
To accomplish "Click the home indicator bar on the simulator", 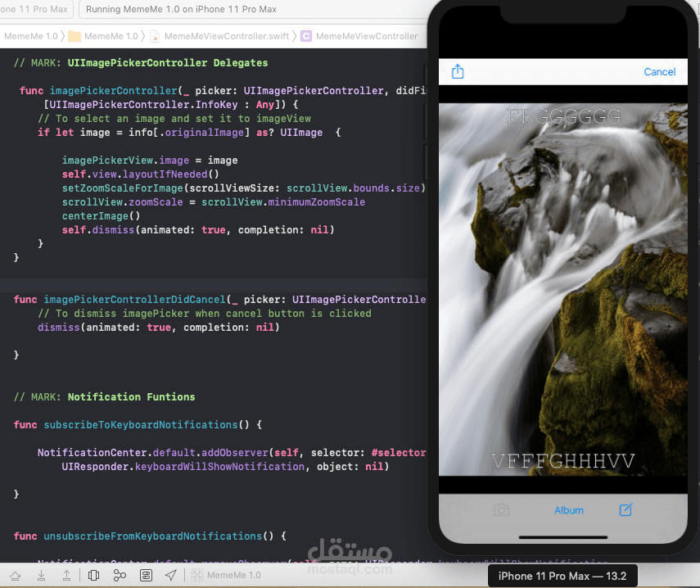I will (563, 537).
